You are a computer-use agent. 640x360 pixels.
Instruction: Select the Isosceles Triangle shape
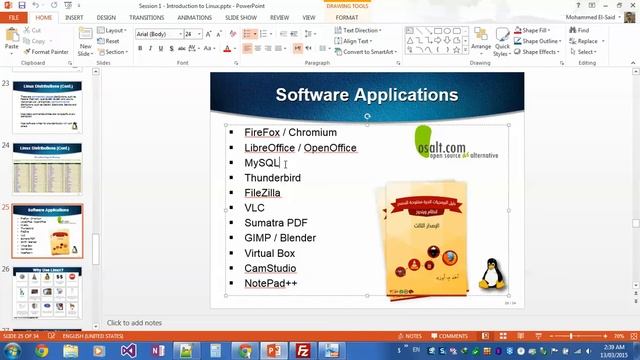(410, 40)
